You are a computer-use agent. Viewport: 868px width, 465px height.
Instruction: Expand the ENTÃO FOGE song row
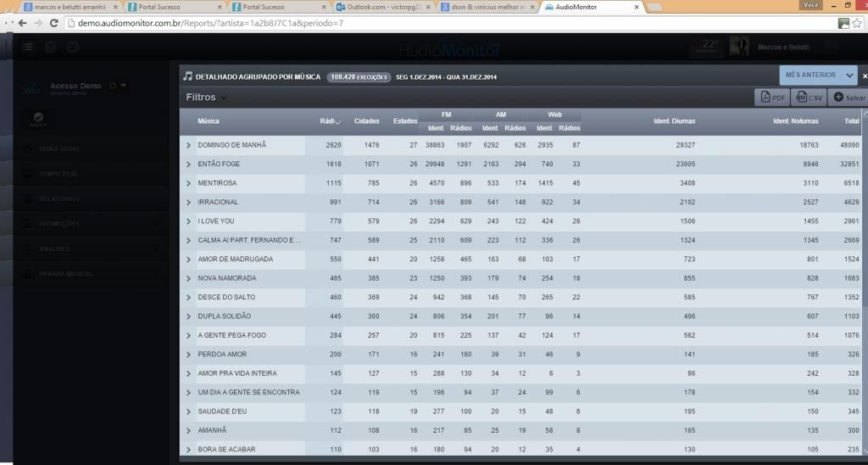[189, 164]
